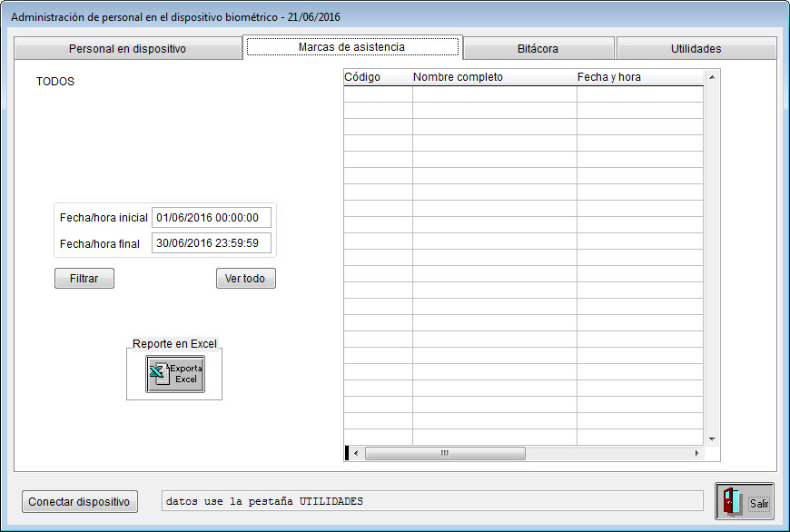
Task: Click the grid's horizontal scroll left arrow
Action: 357,453
